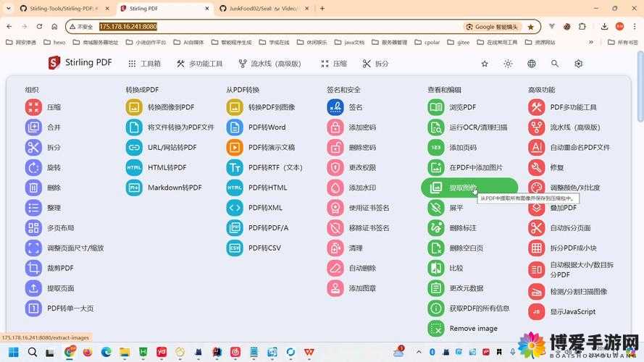Open the 添加水印 watermark icon

335,188
